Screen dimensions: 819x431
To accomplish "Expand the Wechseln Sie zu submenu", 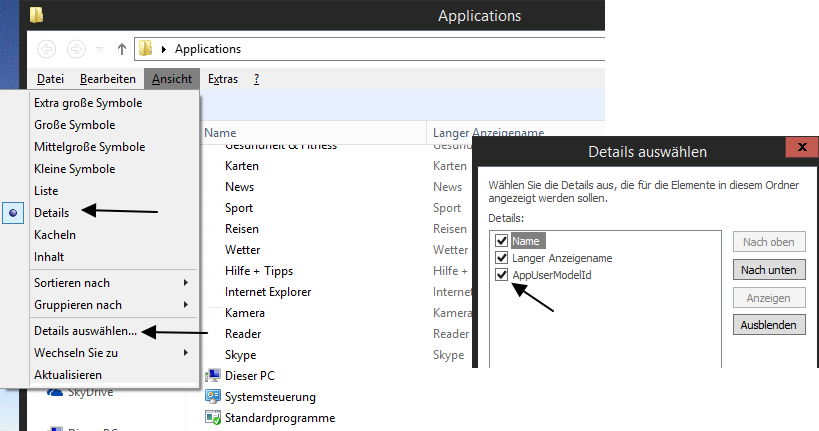I will click(x=112, y=353).
